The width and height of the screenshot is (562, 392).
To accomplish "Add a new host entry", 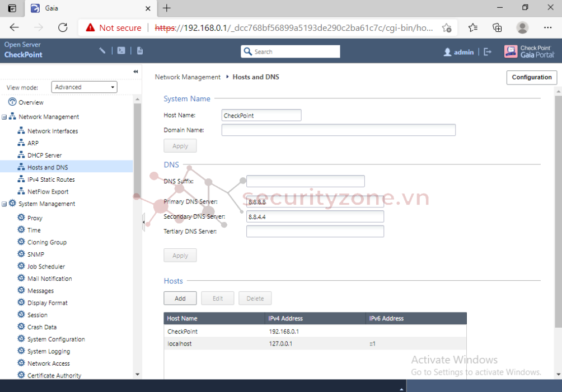I will click(x=180, y=299).
